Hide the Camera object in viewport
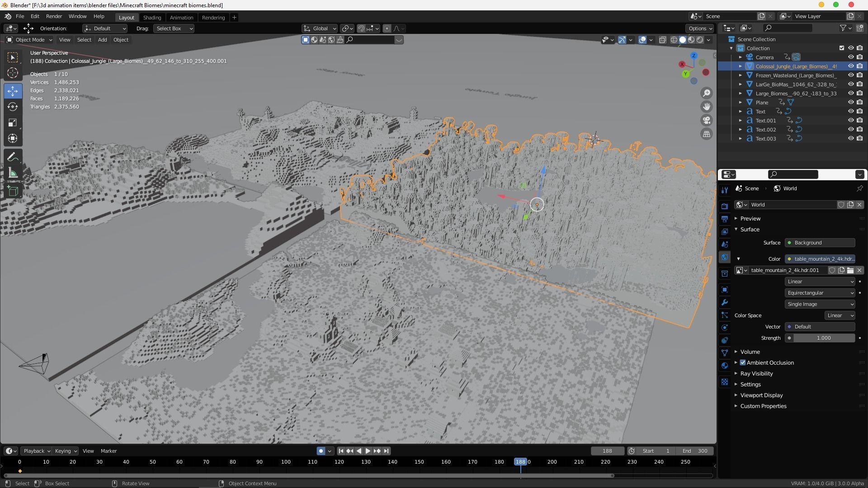Screen dimensions: 868x488 pos(850,57)
